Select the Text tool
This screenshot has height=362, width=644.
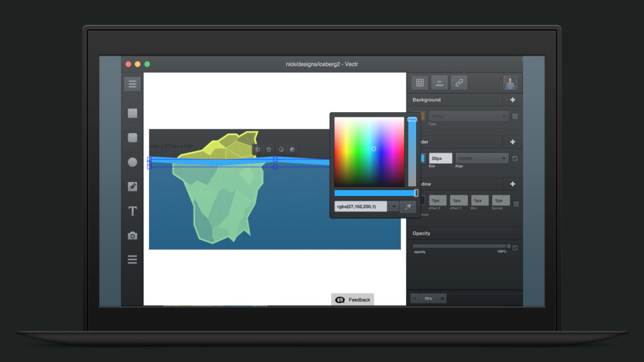point(132,211)
